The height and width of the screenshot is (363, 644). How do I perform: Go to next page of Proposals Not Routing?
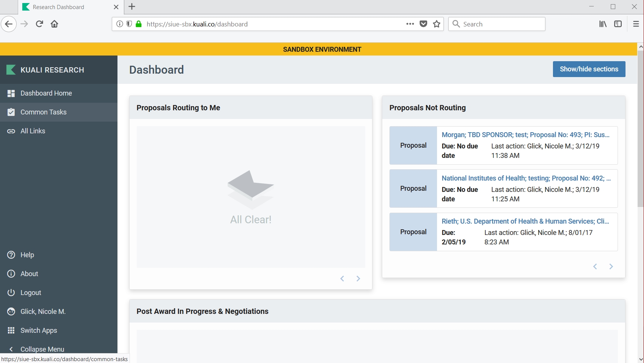[611, 267]
